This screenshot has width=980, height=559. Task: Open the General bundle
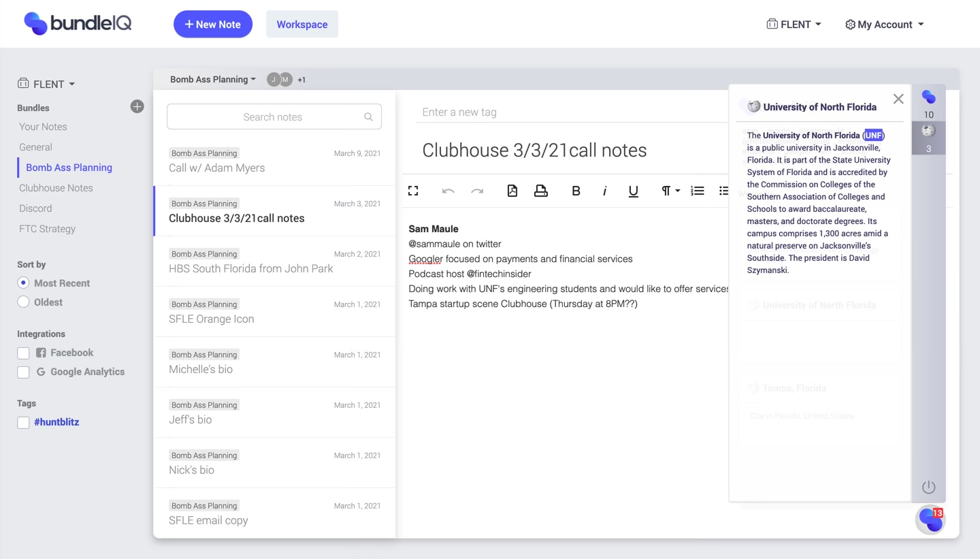pyautogui.click(x=35, y=147)
